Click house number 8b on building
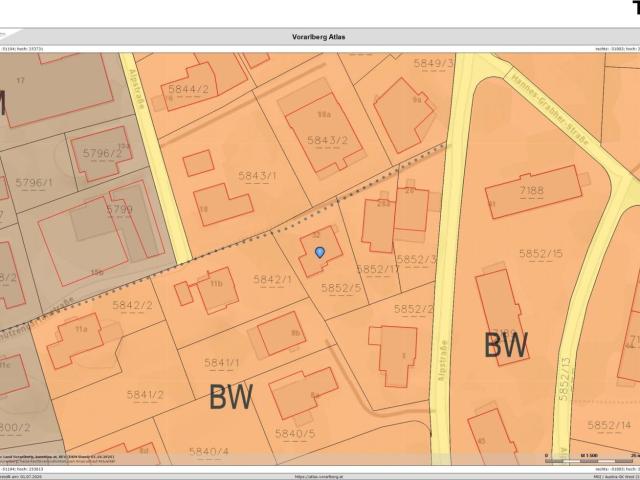Image resolution: width=640 pixels, height=480 pixels. click(295, 333)
